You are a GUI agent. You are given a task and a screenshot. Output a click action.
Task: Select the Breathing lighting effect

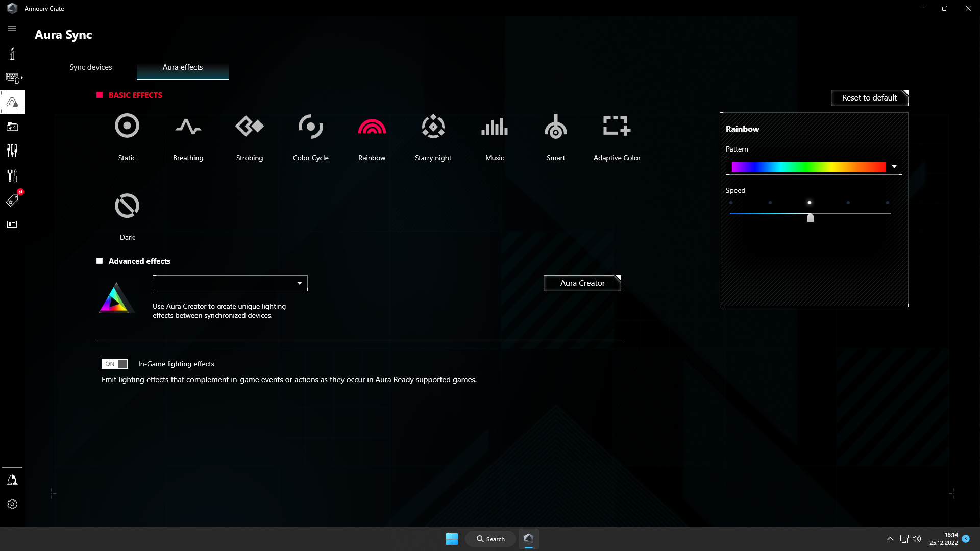click(188, 134)
